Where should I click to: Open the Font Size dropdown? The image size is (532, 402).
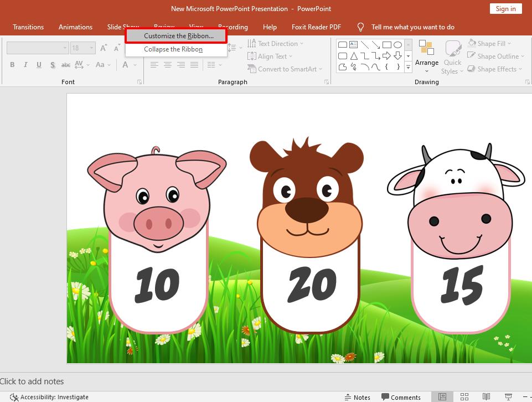click(x=90, y=48)
